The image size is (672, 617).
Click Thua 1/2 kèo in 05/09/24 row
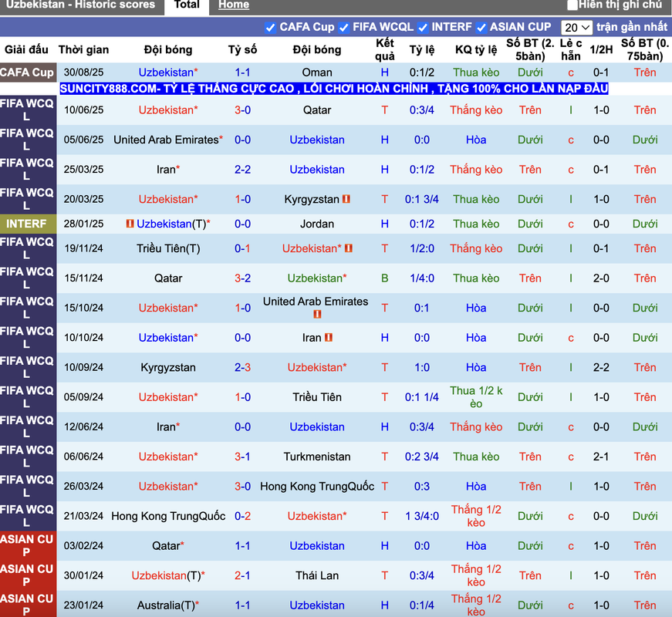pyautogui.click(x=476, y=397)
